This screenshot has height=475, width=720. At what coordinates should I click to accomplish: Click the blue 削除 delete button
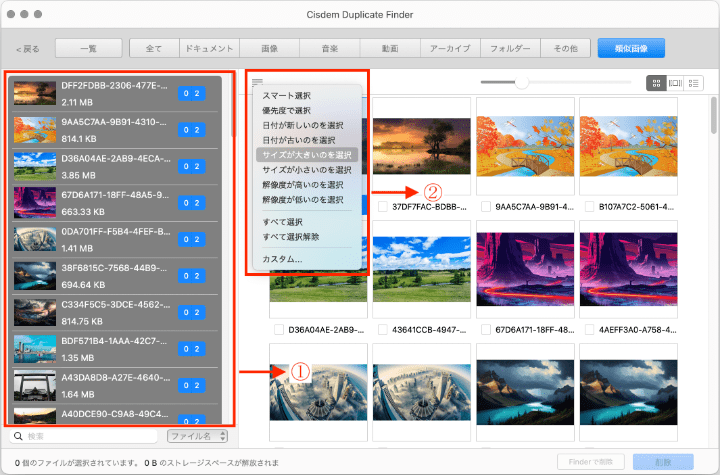point(663,462)
